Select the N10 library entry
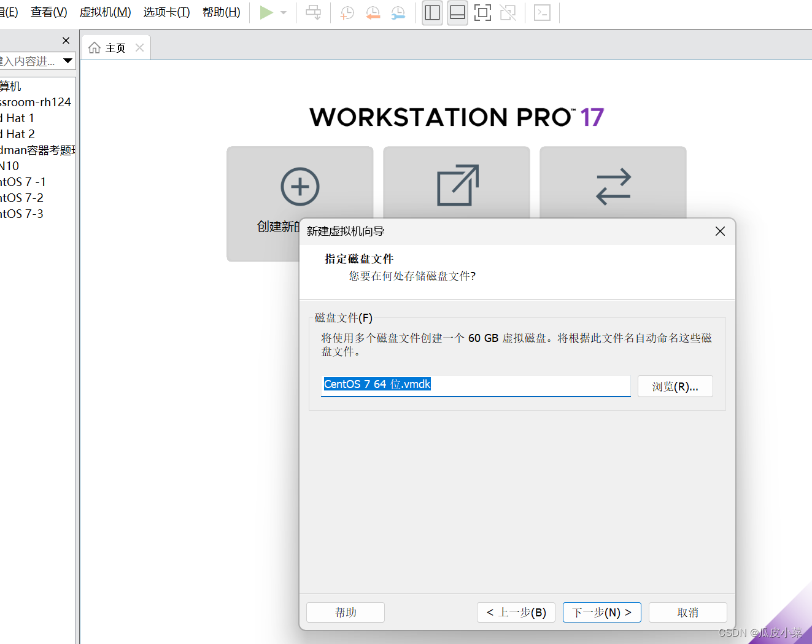 coord(10,166)
